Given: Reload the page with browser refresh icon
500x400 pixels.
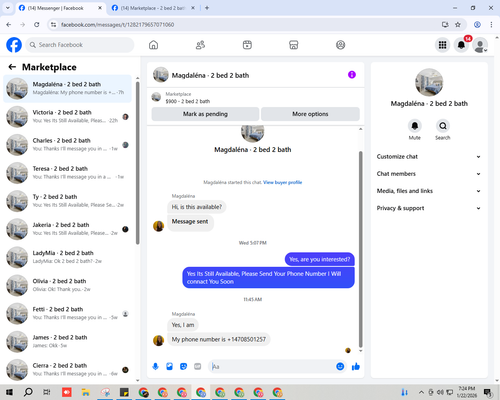Looking at the screenshot, I should click(x=37, y=24).
